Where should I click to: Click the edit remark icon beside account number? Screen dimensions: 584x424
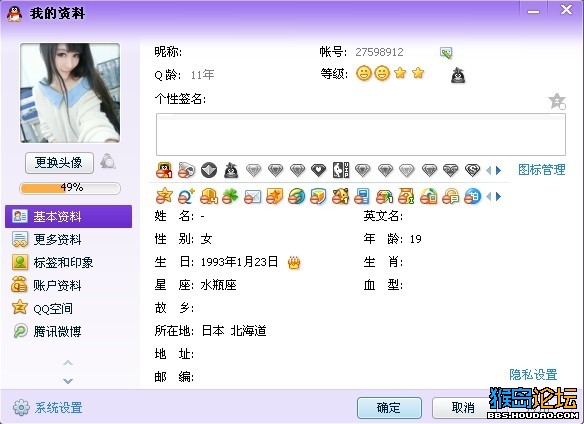(446, 53)
